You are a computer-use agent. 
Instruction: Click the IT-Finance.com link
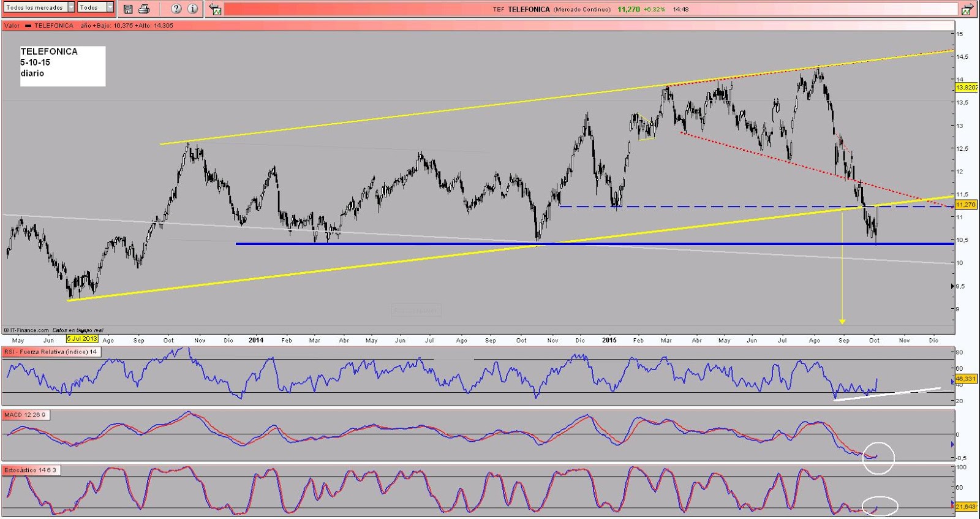[x=27, y=330]
